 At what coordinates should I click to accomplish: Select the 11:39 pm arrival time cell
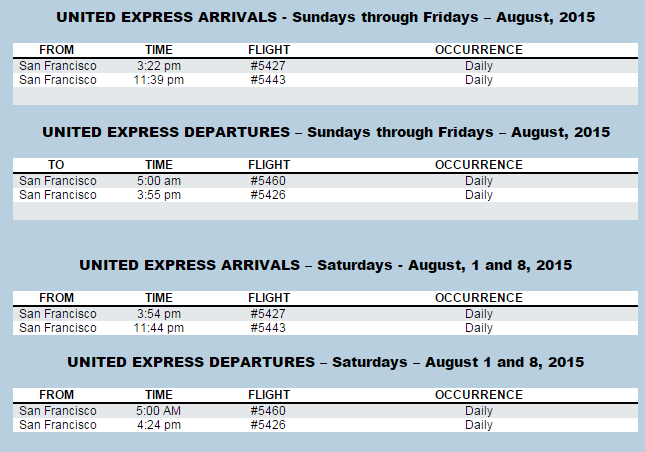pyautogui.click(x=159, y=80)
